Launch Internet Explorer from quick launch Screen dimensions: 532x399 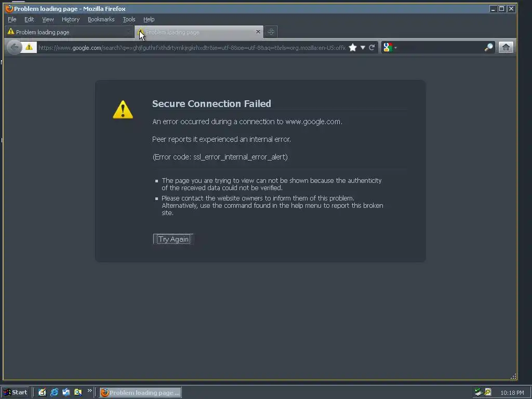click(x=54, y=393)
